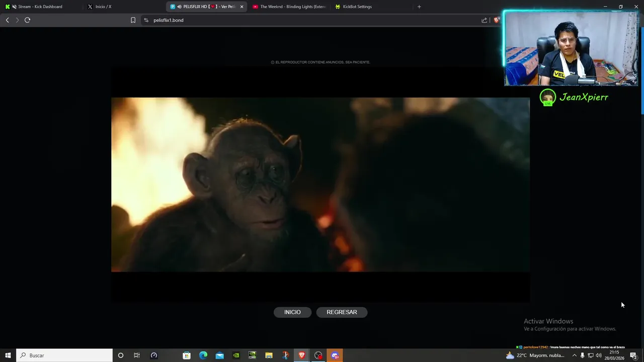Show hidden system tray icons
The image size is (644, 362).
click(x=574, y=355)
